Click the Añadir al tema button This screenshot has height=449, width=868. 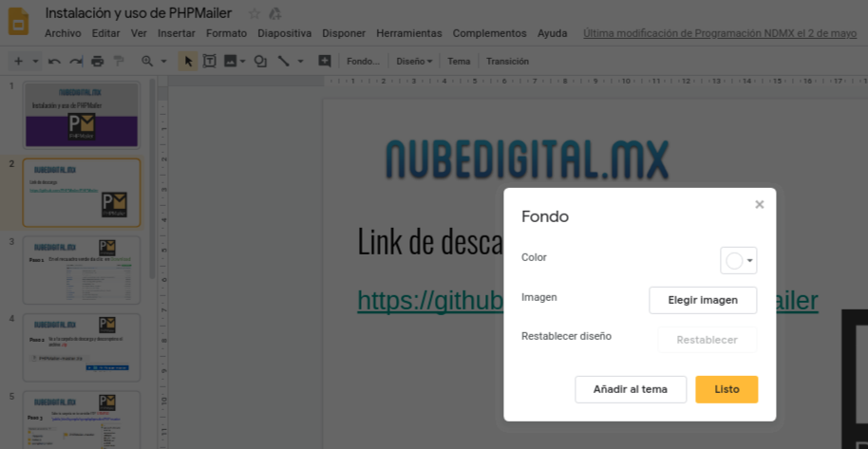click(x=631, y=389)
